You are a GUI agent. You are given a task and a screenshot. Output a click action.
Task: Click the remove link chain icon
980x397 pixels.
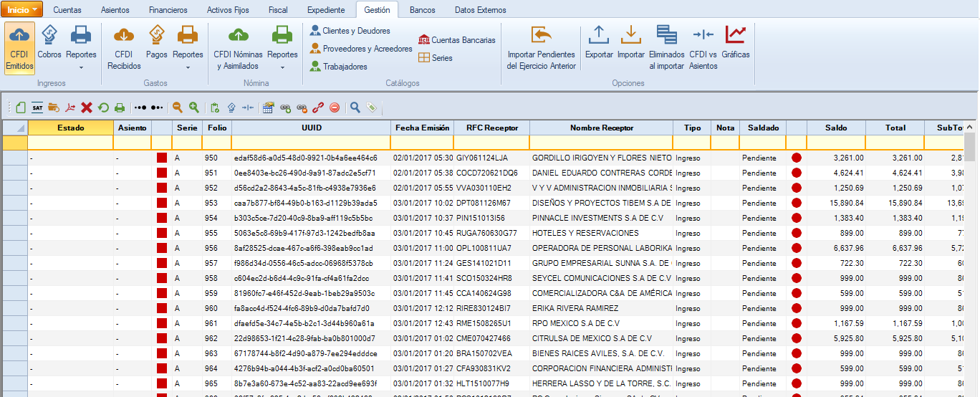pos(302,107)
